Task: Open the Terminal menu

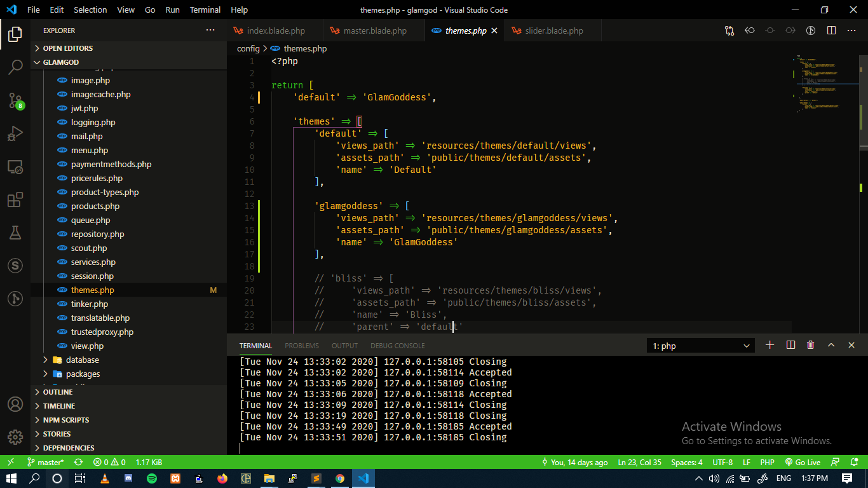Action: pos(205,10)
